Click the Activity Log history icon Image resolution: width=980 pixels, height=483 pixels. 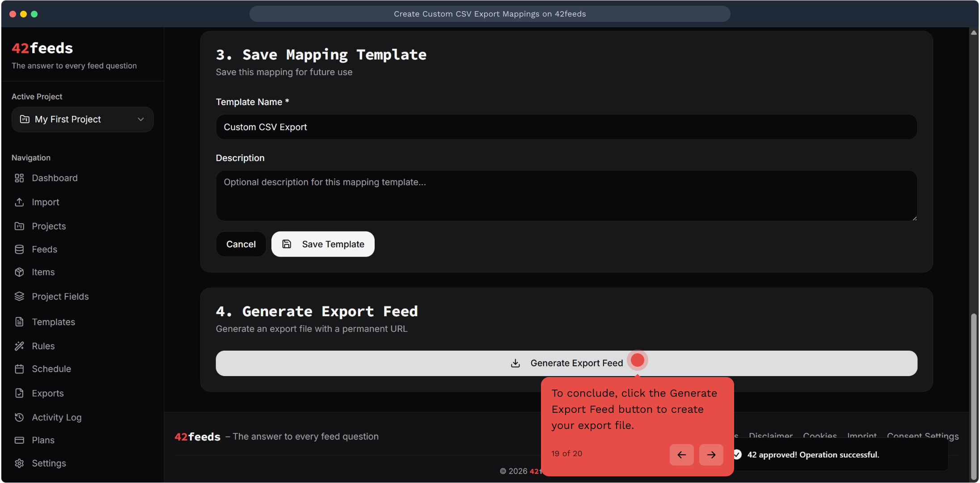tap(19, 417)
